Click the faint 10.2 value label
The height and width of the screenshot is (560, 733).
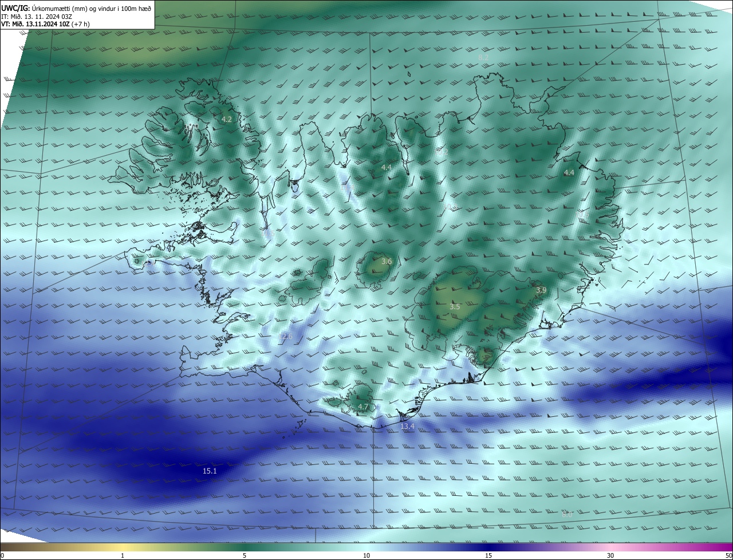[442, 153]
